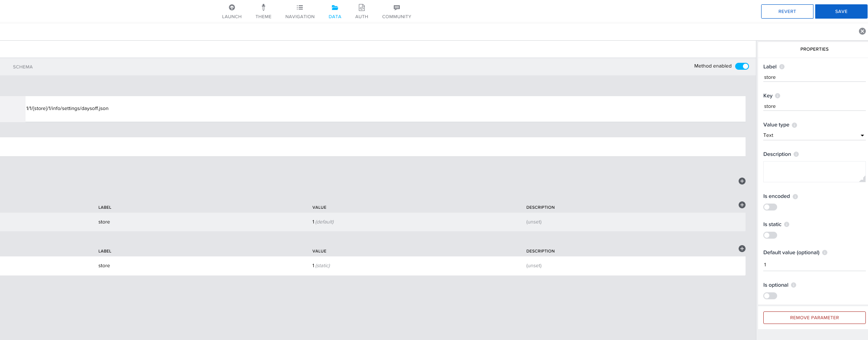Viewport: 868px width, 340px height.
Task: Open the Value type dropdown showing Text
Action: pos(814,135)
